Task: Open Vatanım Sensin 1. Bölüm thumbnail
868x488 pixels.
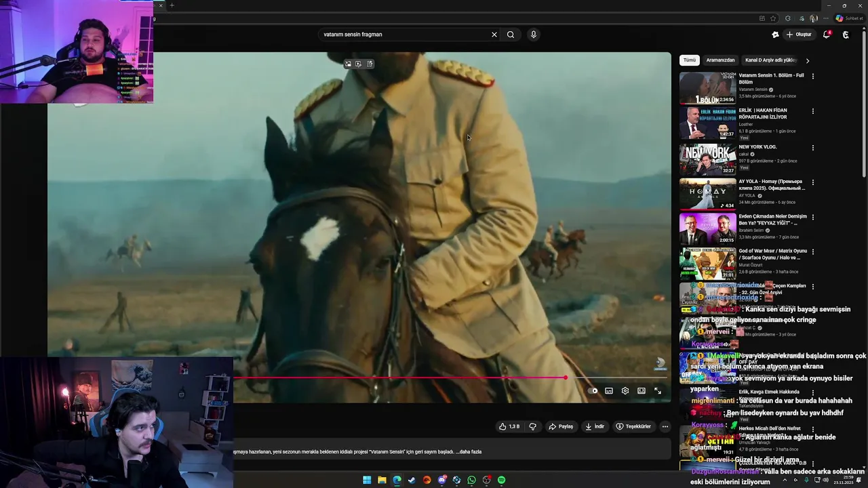Action: click(707, 88)
